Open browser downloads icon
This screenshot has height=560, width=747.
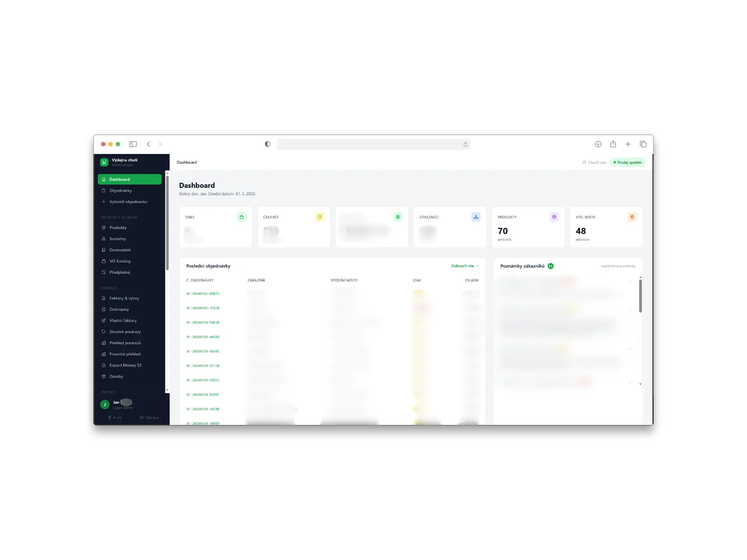[x=598, y=144]
